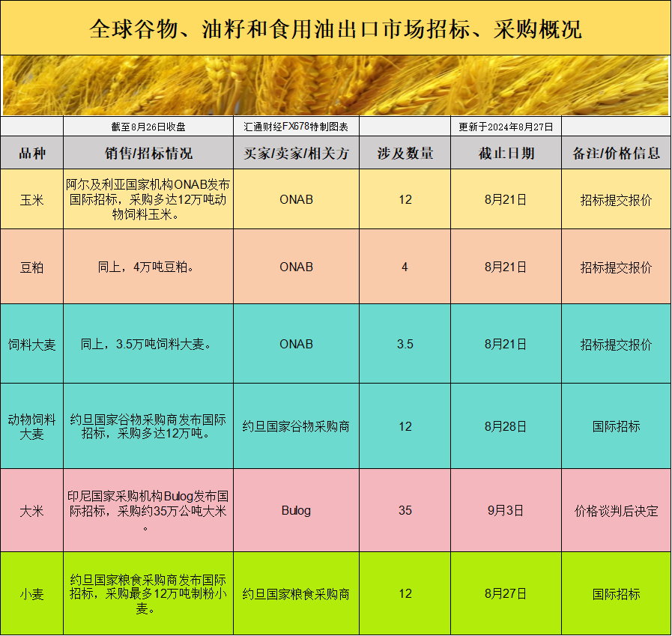The width and height of the screenshot is (672, 636).
Task: Select the 玉米 cell
Action: click(x=31, y=199)
